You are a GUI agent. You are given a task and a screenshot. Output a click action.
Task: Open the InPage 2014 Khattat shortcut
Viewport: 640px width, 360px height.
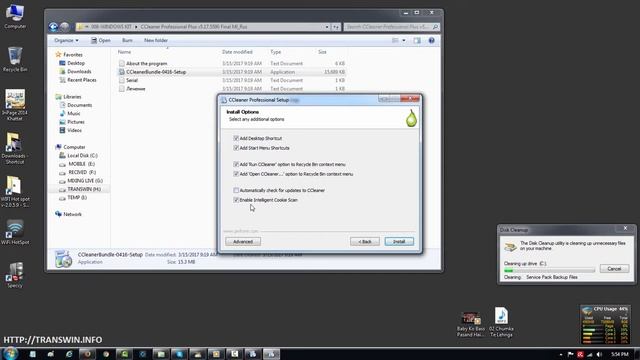tap(15, 104)
